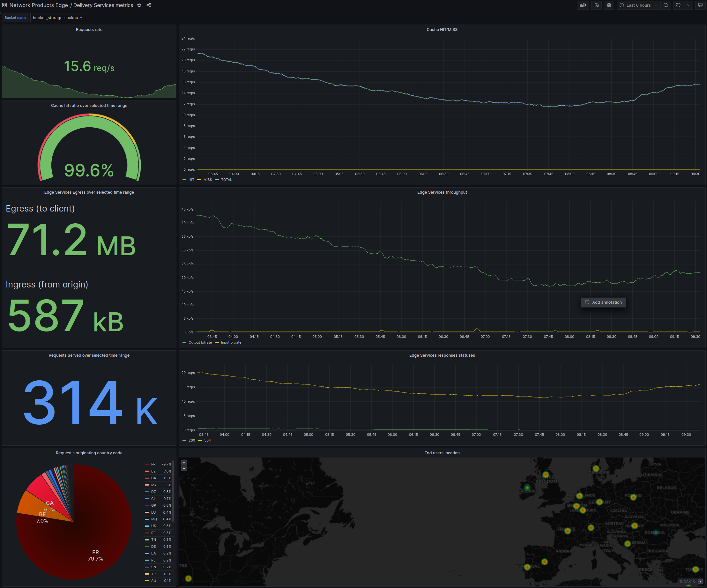The height and width of the screenshot is (588, 707).
Task: Open the CARTO attribution link
Action: 689,581
